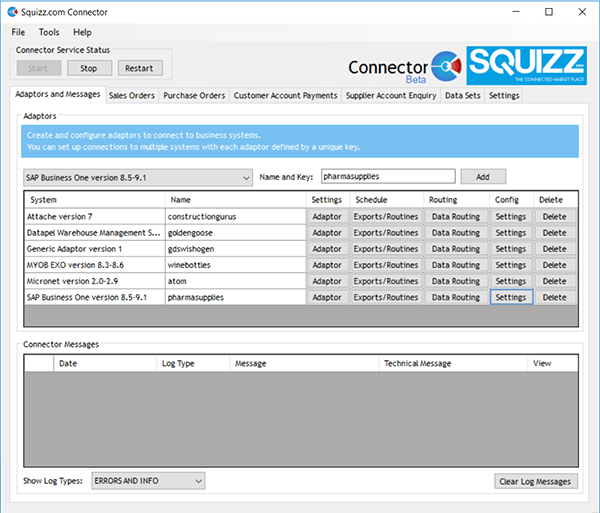Open Data Routing for constructiongurus

456,217
